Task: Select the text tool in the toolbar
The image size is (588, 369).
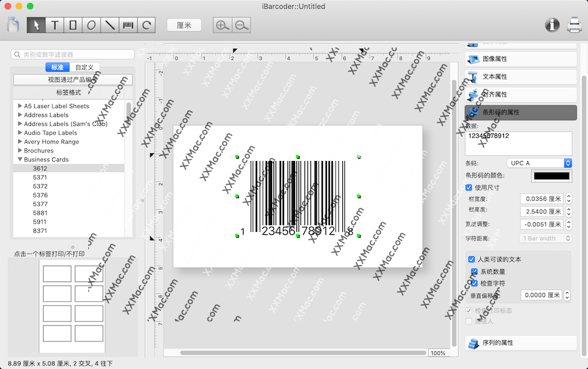Action: (x=54, y=25)
